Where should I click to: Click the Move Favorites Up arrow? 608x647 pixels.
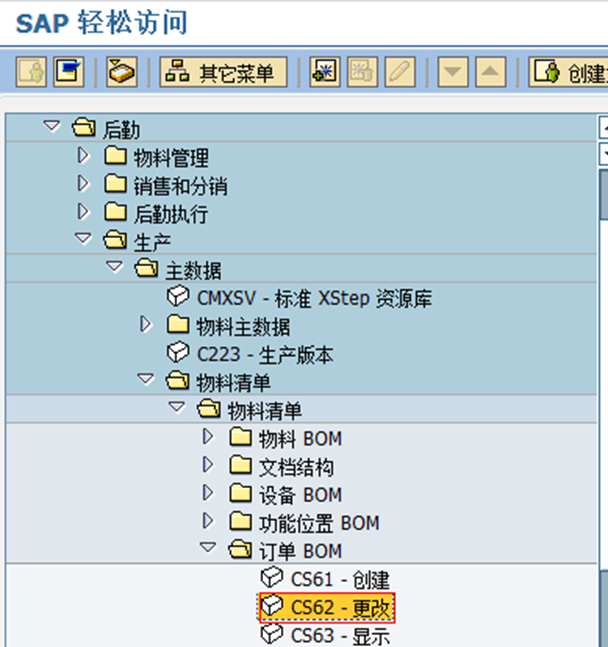coord(490,72)
